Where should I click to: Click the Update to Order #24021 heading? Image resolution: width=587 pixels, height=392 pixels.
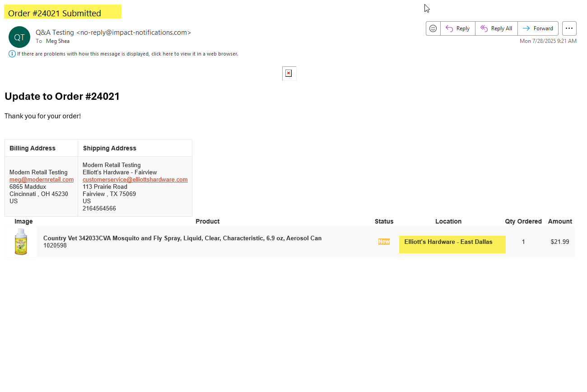point(62,96)
